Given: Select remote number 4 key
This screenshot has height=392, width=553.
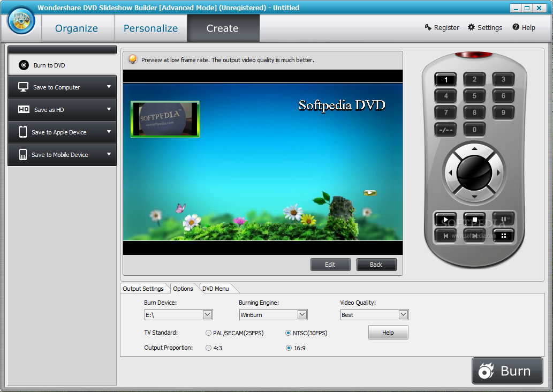Looking at the screenshot, I should (x=446, y=96).
